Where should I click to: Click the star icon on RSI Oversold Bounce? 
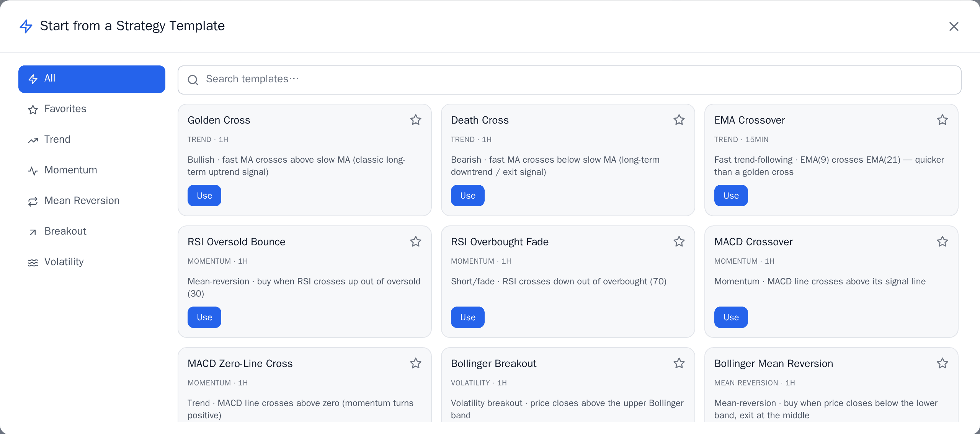point(416,241)
